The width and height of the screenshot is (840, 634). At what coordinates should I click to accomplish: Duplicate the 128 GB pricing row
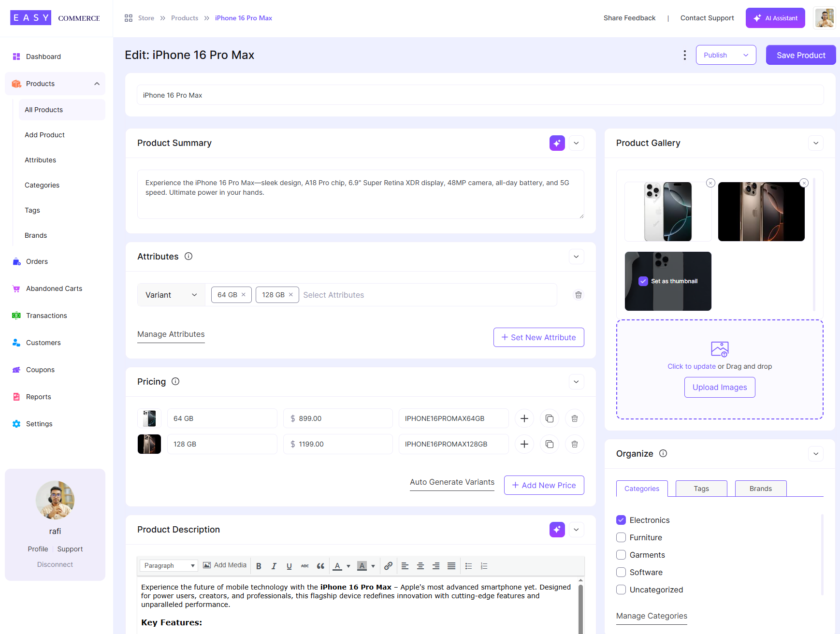550,444
